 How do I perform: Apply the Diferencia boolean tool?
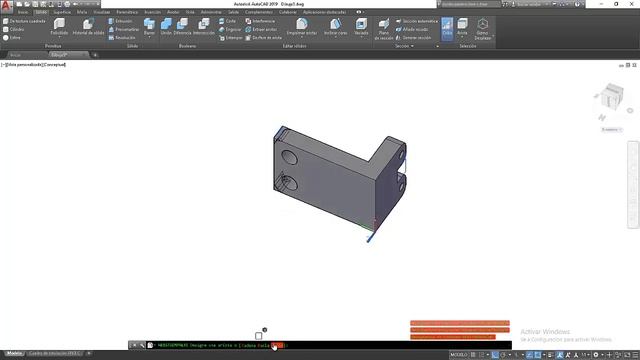182,27
